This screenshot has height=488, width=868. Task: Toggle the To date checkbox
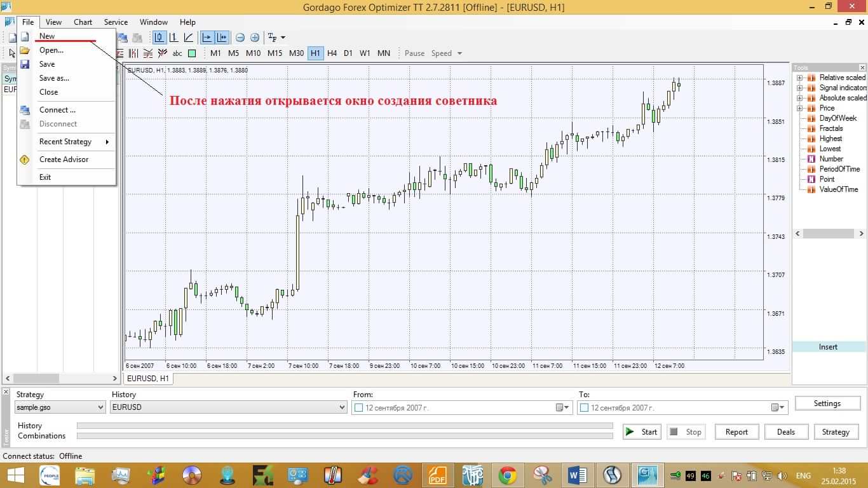point(584,407)
